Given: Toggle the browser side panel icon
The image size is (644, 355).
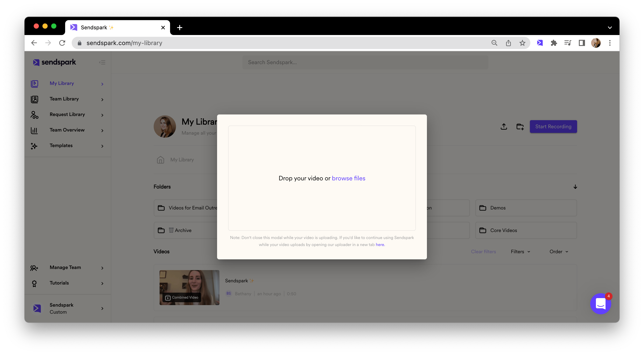Looking at the screenshot, I should (x=582, y=43).
